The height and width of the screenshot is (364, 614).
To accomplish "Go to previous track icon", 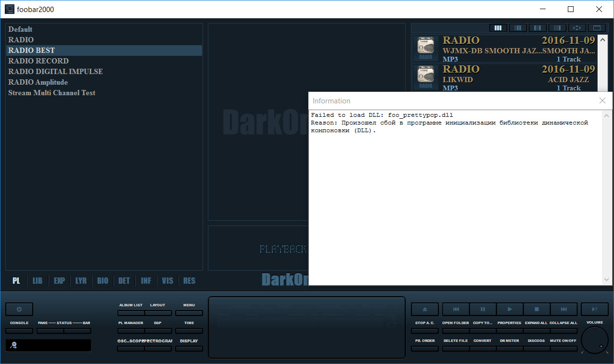I will (x=456, y=309).
